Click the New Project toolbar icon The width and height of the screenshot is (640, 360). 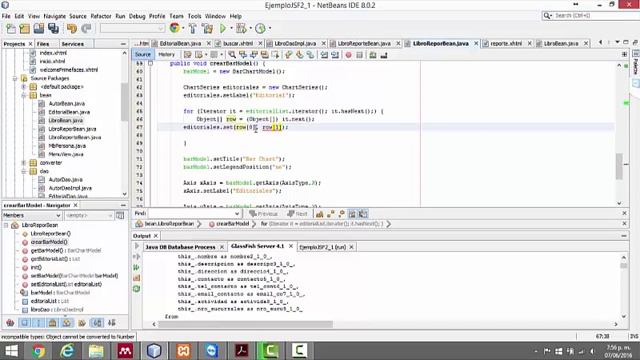click(24, 28)
